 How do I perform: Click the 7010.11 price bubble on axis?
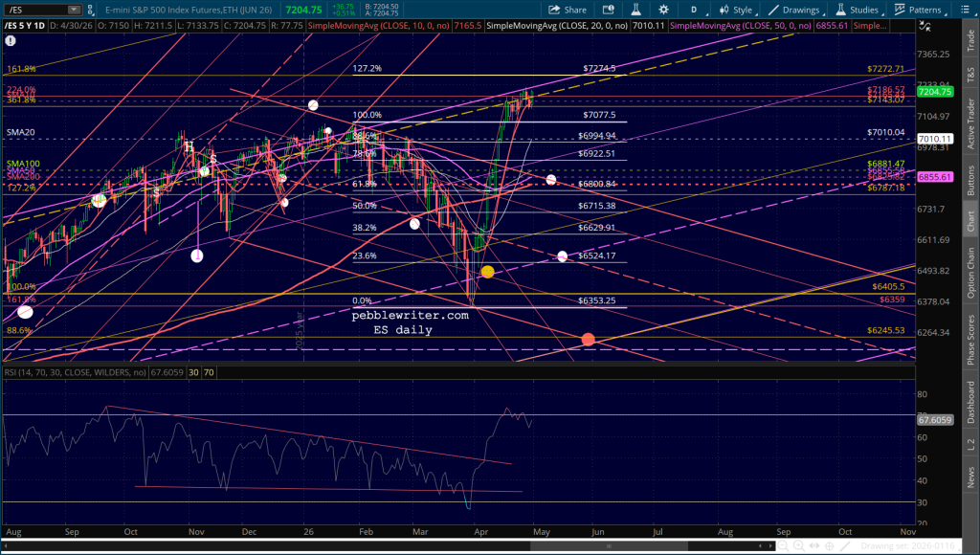coord(935,139)
